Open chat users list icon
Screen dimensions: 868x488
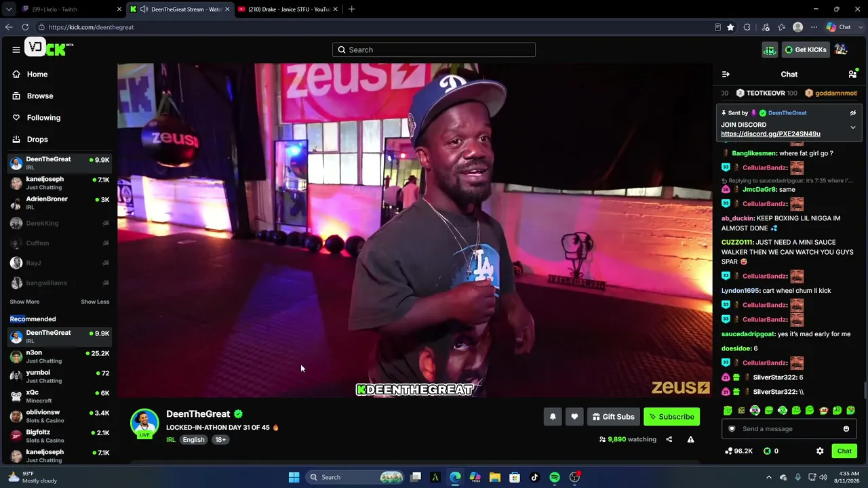[852, 74]
